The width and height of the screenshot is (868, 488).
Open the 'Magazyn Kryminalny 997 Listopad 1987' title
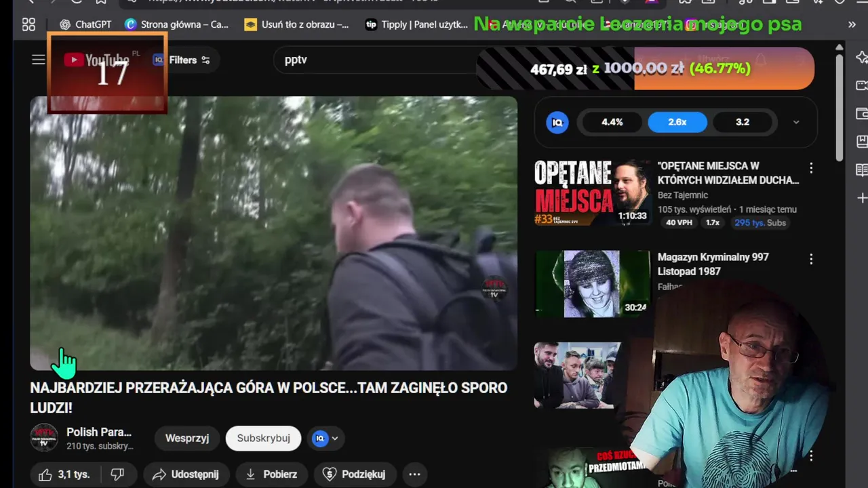click(x=713, y=264)
